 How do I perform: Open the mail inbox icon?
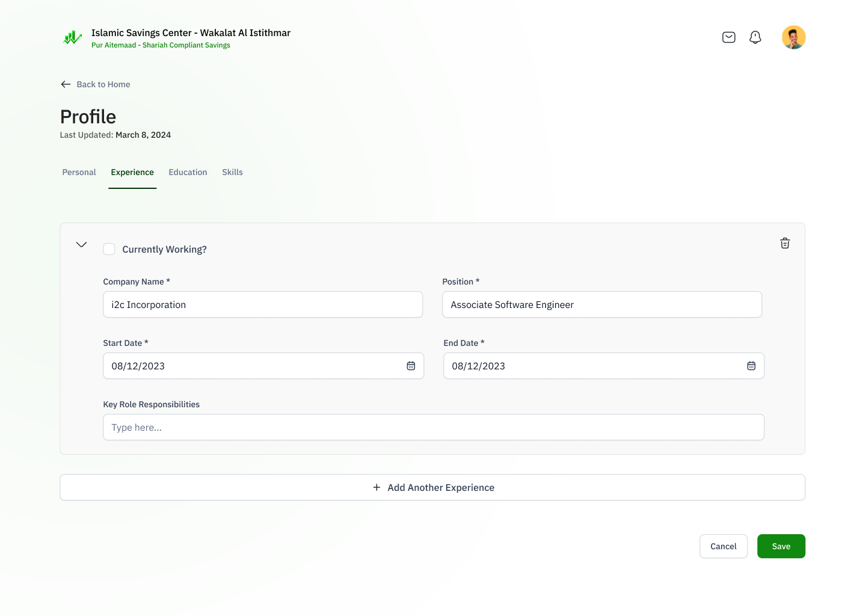coord(728,37)
